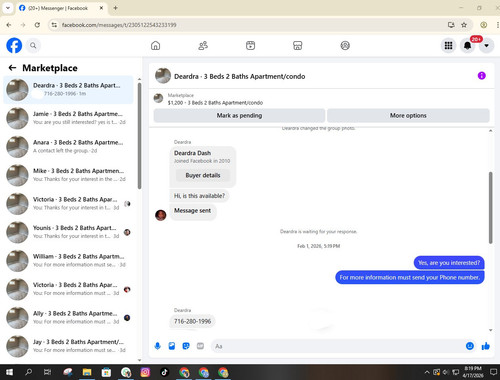
Task: Open Jamie conversation in list
Action: coord(68,118)
